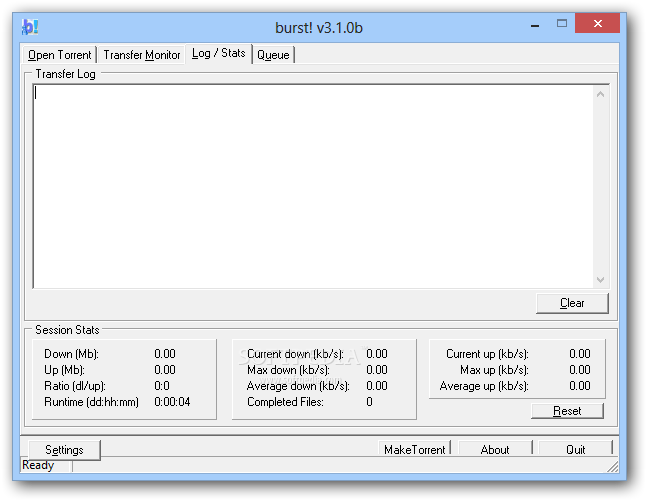The height and width of the screenshot is (501, 647).
Task: Click the Max up (kb/s): label
Action: [494, 370]
